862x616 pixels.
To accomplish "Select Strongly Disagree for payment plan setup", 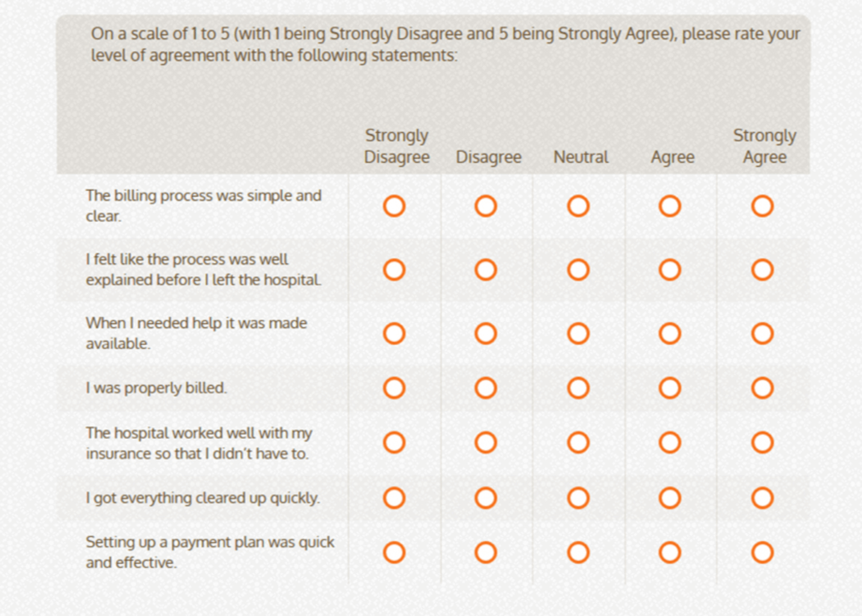I will coord(394,553).
